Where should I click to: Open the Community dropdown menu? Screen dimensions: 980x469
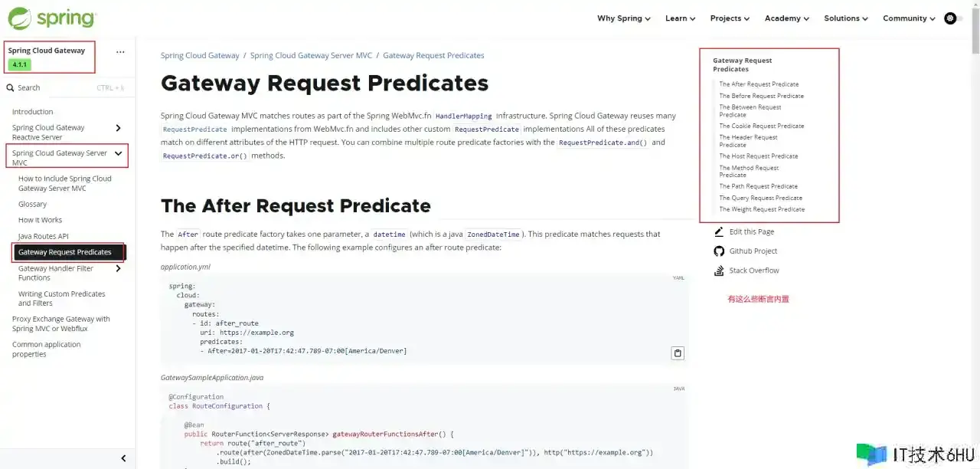coord(909,18)
